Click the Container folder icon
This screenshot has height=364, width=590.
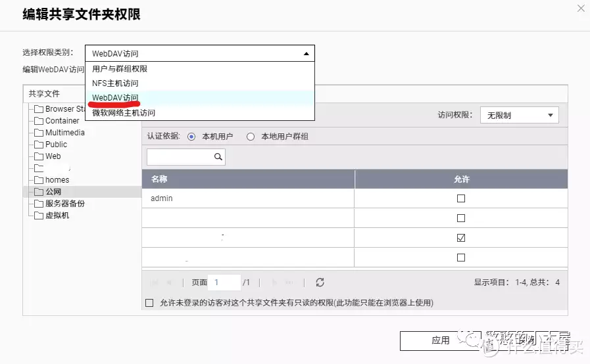point(39,121)
